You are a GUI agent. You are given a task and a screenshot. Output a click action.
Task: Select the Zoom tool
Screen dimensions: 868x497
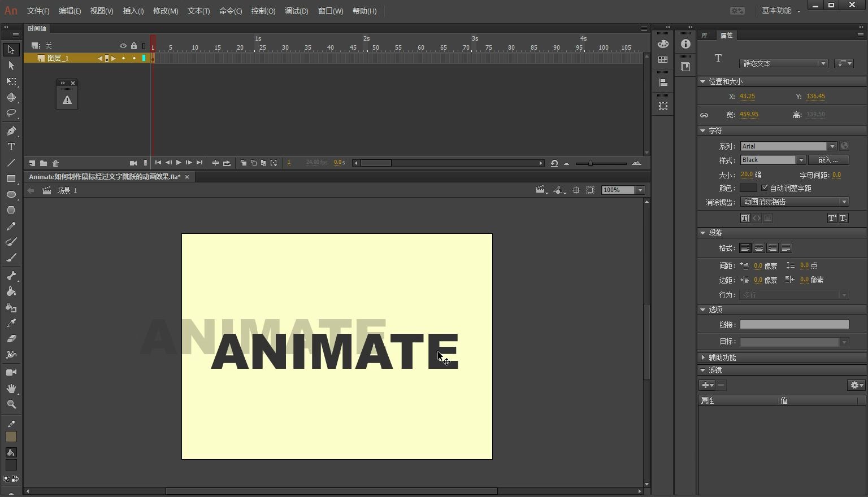[x=11, y=404]
